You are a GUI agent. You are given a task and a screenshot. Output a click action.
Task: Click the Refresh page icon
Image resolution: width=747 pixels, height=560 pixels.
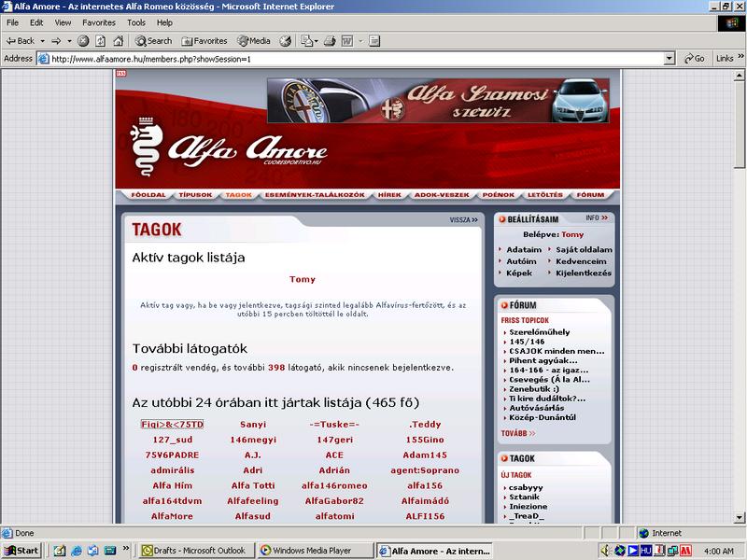click(100, 41)
